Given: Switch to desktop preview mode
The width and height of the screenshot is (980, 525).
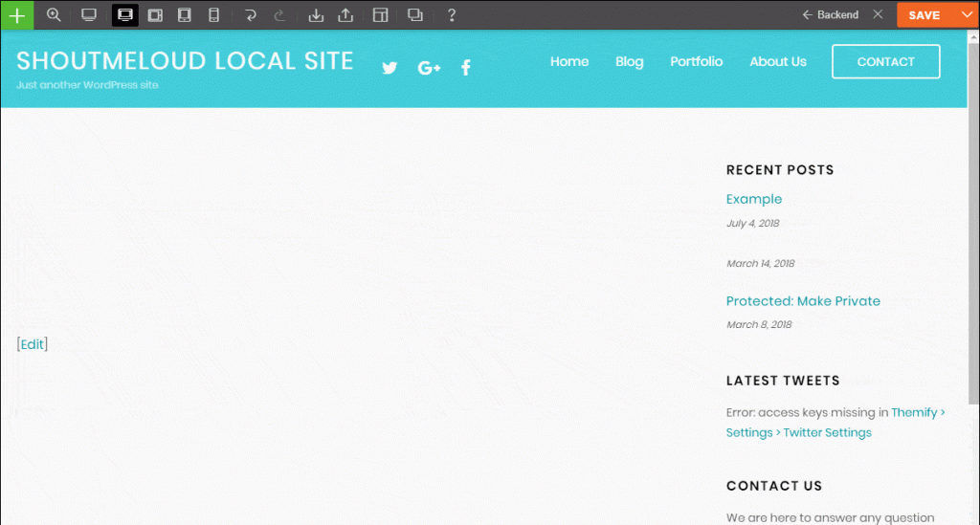Looking at the screenshot, I should pyautogui.click(x=89, y=15).
